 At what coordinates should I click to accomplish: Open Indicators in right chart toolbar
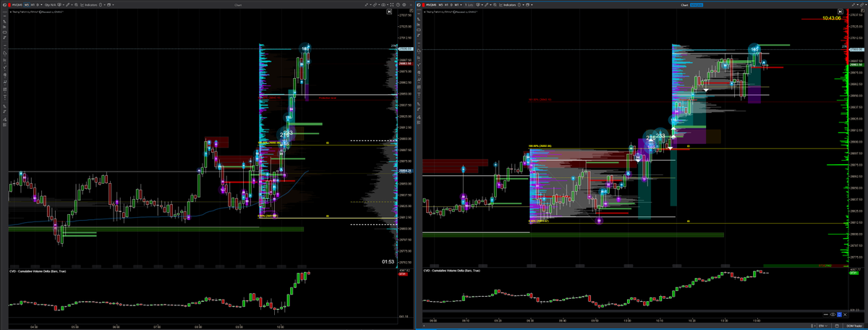tap(508, 4)
